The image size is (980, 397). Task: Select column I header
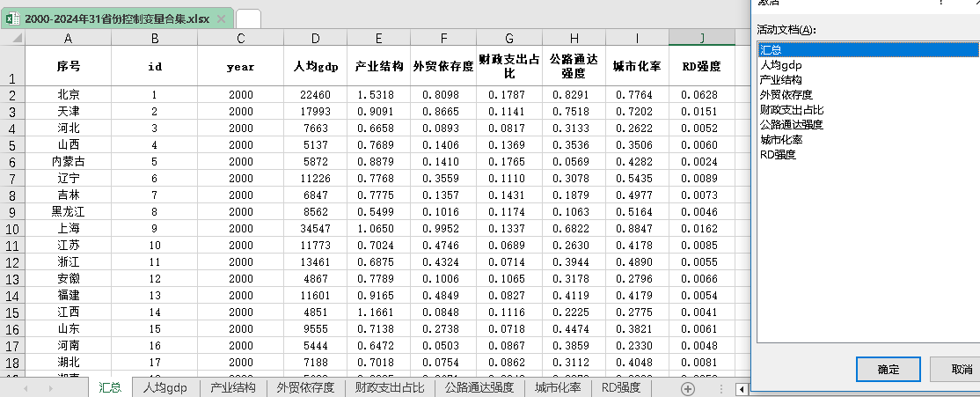pyautogui.click(x=637, y=38)
